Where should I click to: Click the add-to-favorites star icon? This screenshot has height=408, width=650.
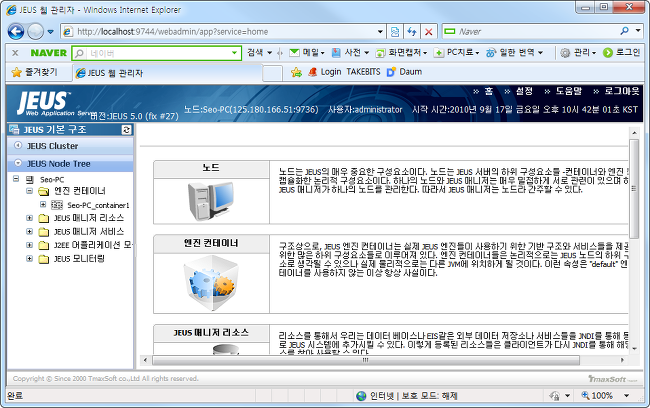[x=296, y=73]
